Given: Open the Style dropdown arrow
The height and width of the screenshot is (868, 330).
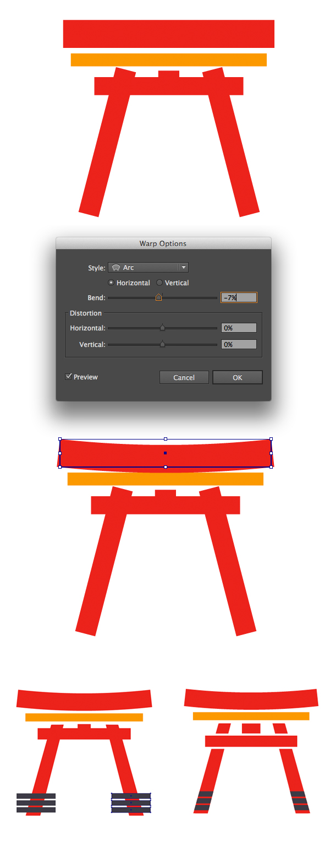Looking at the screenshot, I should [x=184, y=268].
